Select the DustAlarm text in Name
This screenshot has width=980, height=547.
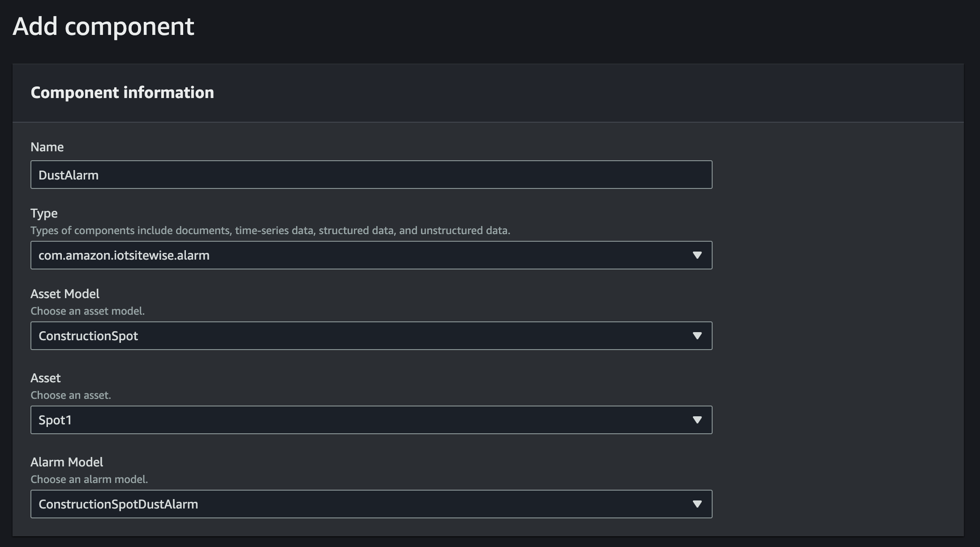[x=69, y=175]
